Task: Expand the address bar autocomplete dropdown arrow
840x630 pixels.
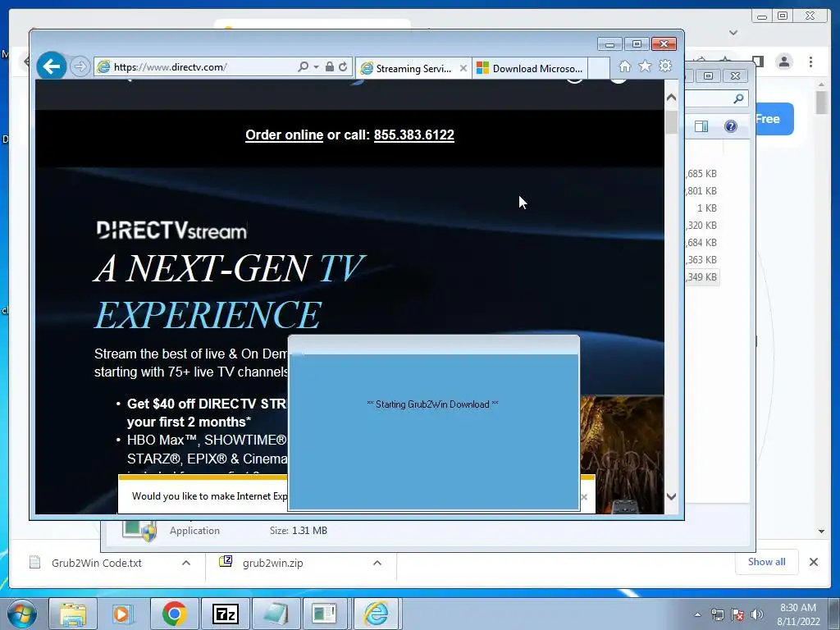Action: (316, 67)
